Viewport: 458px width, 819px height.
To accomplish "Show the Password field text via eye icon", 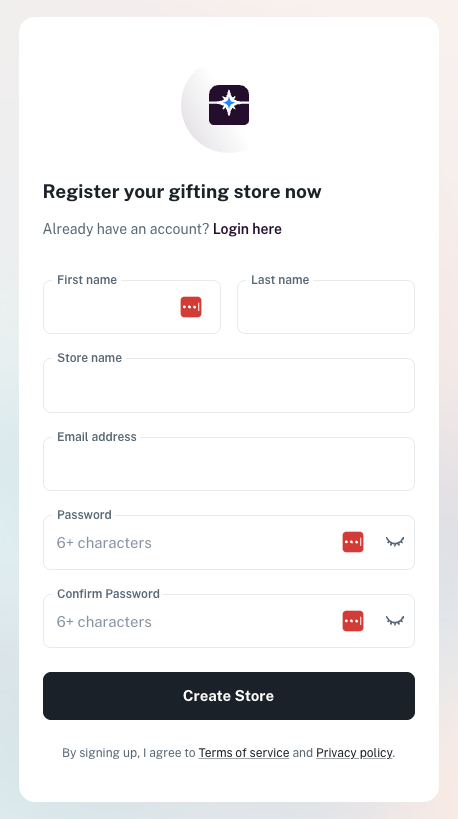I will coord(395,542).
